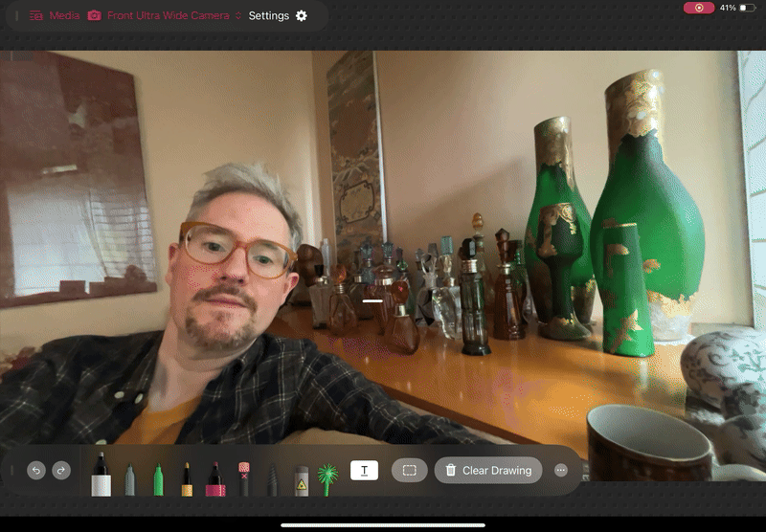Open the more options ellipsis menu
766x532 pixels.
coord(561,471)
